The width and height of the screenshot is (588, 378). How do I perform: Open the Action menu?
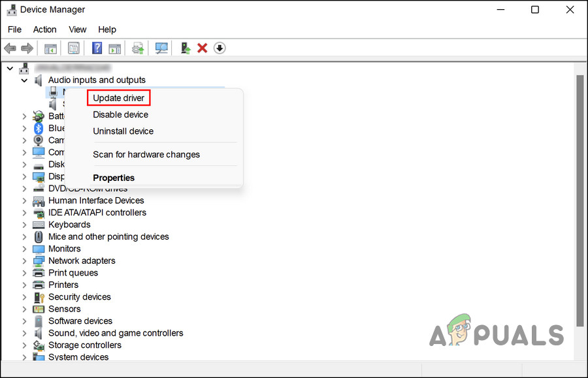(x=44, y=29)
